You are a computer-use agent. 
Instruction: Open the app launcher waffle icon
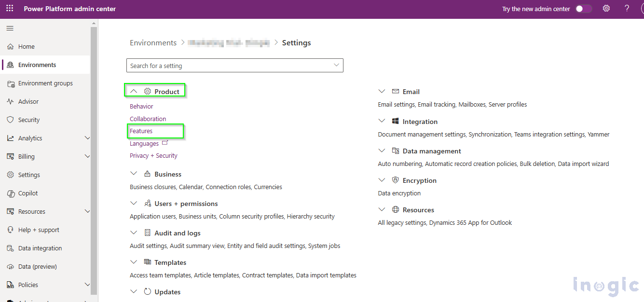(10, 9)
